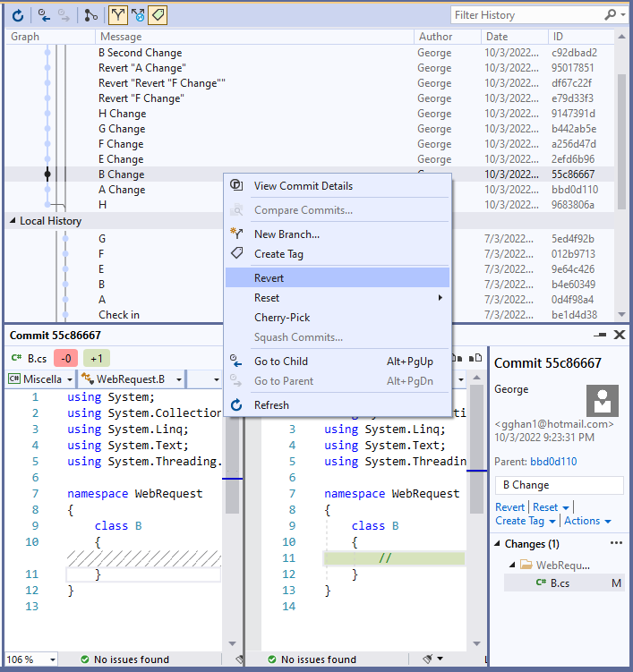Click the right diff pane scrollbar thumb
This screenshot has width=633, height=672.
(476, 449)
